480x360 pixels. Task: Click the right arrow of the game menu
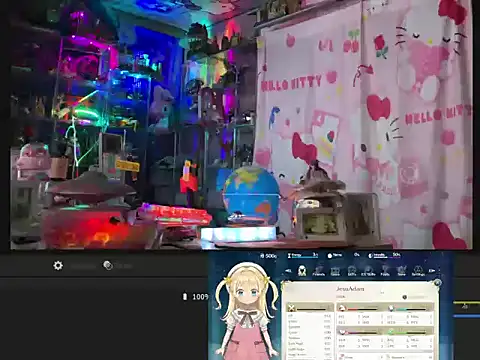(x=432, y=271)
